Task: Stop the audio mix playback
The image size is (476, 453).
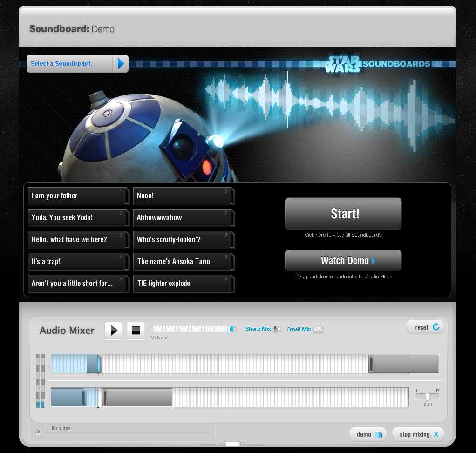Action: 136,331
